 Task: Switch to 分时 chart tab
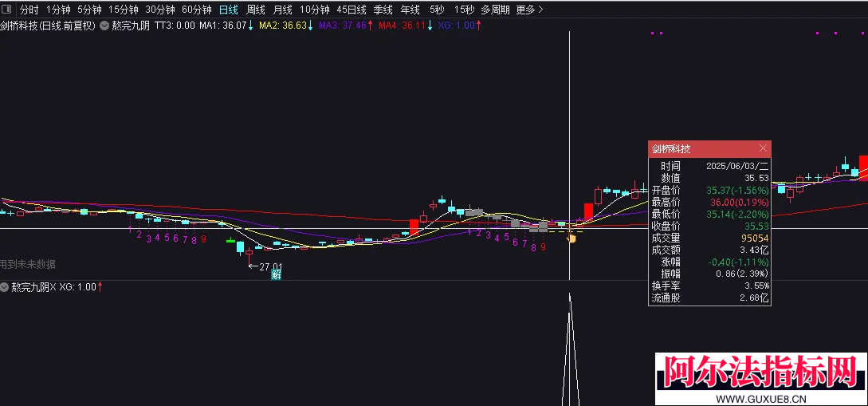(29, 10)
